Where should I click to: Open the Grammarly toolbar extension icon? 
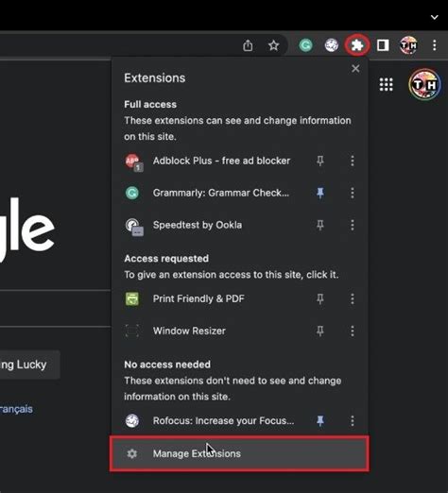(x=305, y=45)
